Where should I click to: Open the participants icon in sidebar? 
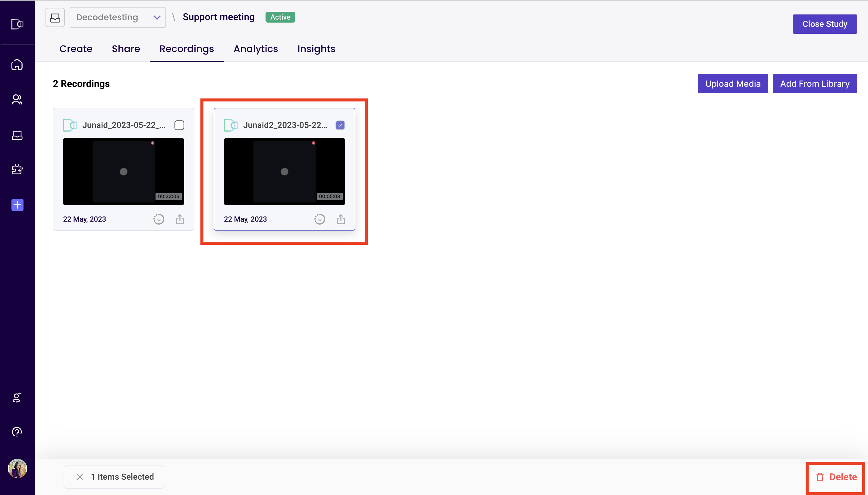pos(17,99)
